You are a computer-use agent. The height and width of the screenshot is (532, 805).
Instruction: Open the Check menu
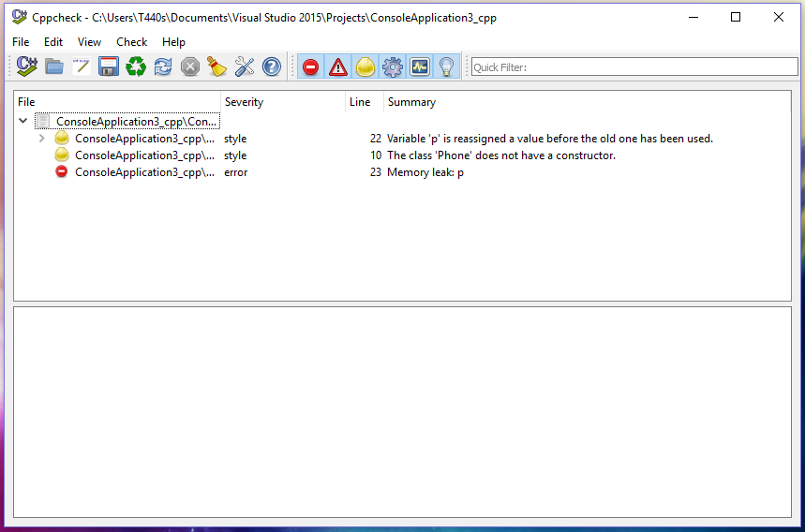tap(132, 42)
